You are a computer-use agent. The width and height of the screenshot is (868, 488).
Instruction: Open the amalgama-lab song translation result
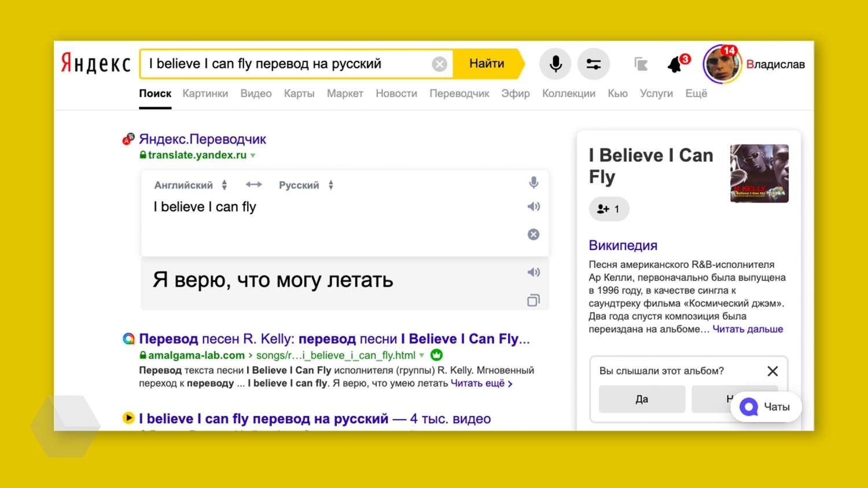(x=334, y=339)
